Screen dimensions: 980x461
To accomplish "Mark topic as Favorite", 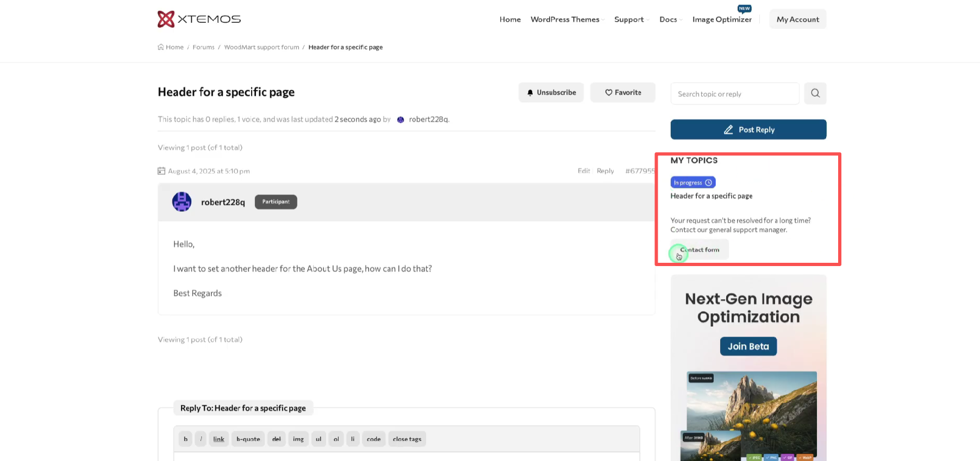I will [622, 93].
